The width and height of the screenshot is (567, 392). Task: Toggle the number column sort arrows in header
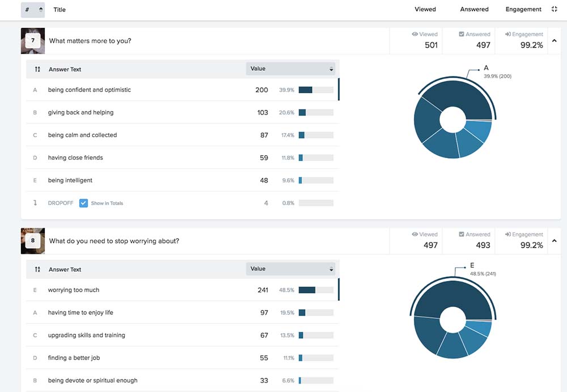point(40,10)
